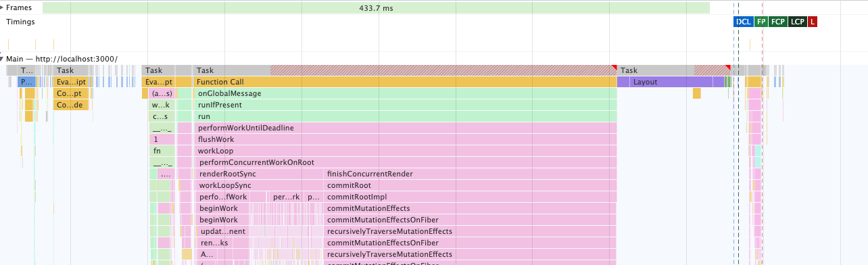Click the red L load marker
Image resolution: width=868 pixels, height=265 pixels.
pyautogui.click(x=813, y=22)
